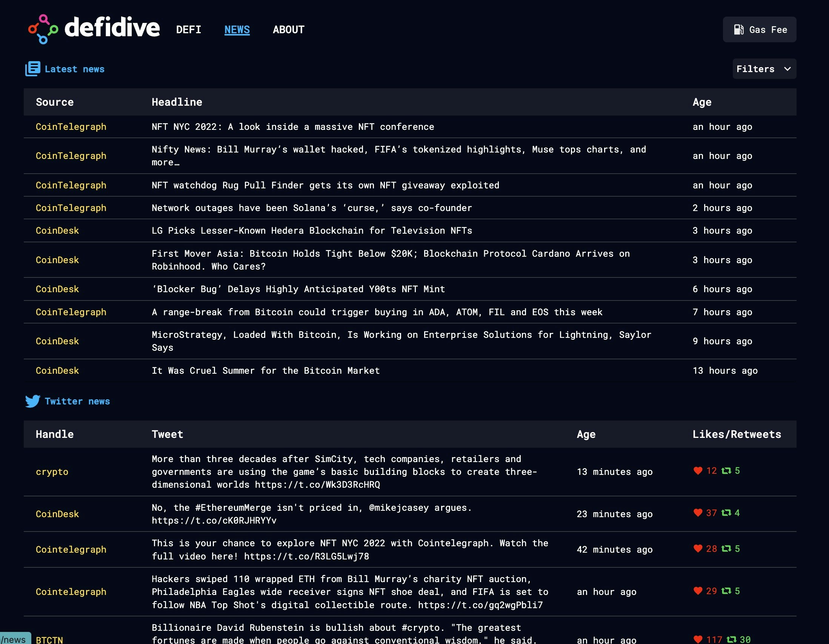Click Age header in Latest news table
The height and width of the screenshot is (644, 829).
point(702,102)
